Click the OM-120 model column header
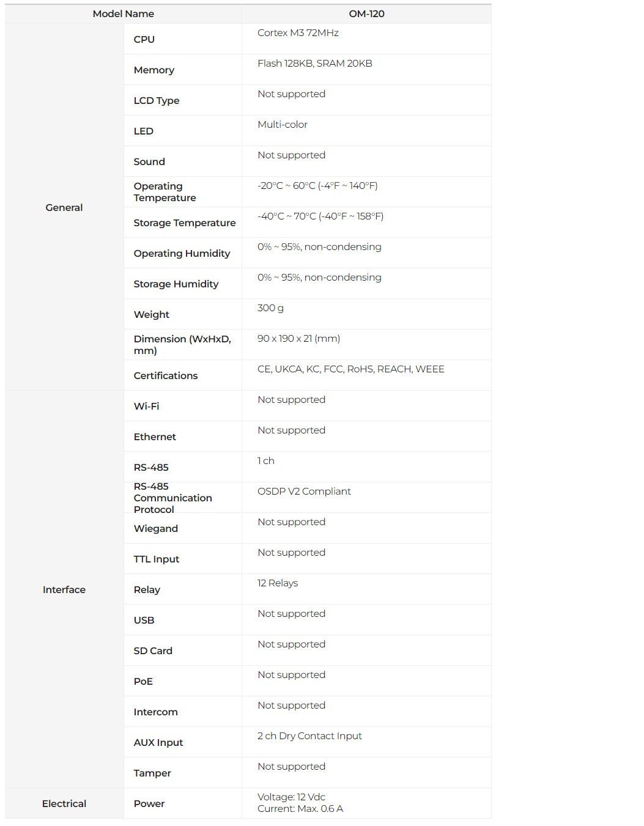The width and height of the screenshot is (644, 826). 366,14
